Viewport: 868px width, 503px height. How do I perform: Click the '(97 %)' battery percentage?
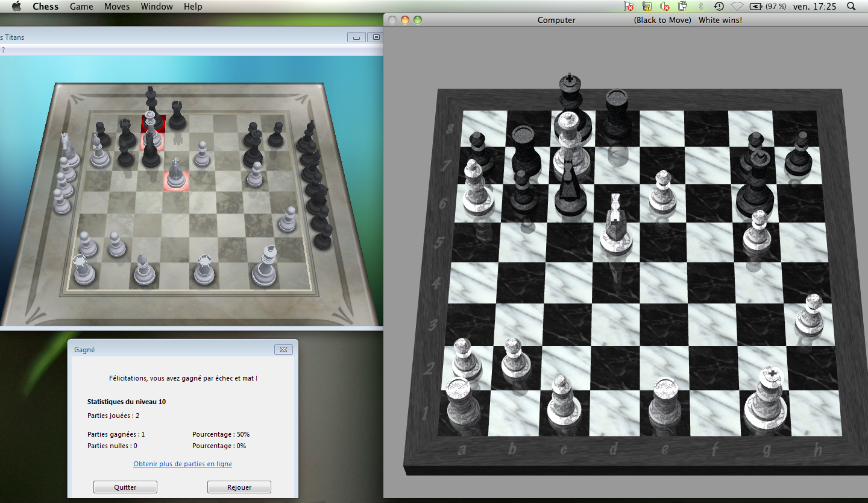[776, 7]
